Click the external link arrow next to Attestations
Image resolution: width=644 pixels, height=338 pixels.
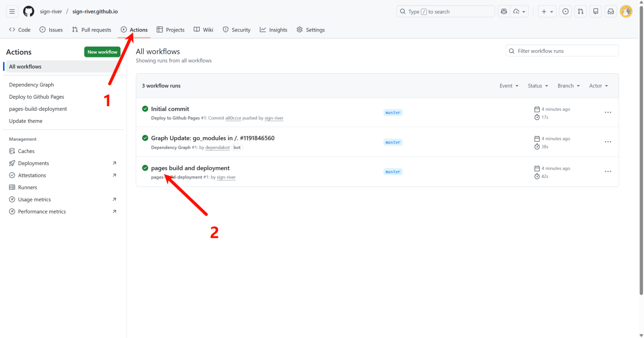(x=114, y=175)
